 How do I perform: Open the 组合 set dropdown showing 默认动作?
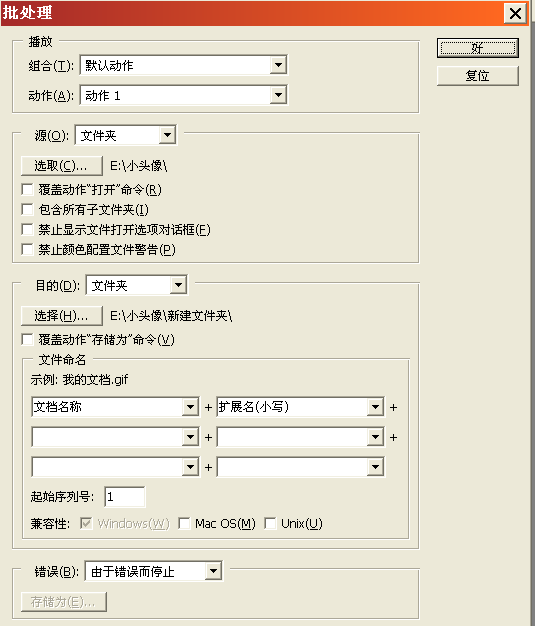tap(183, 65)
